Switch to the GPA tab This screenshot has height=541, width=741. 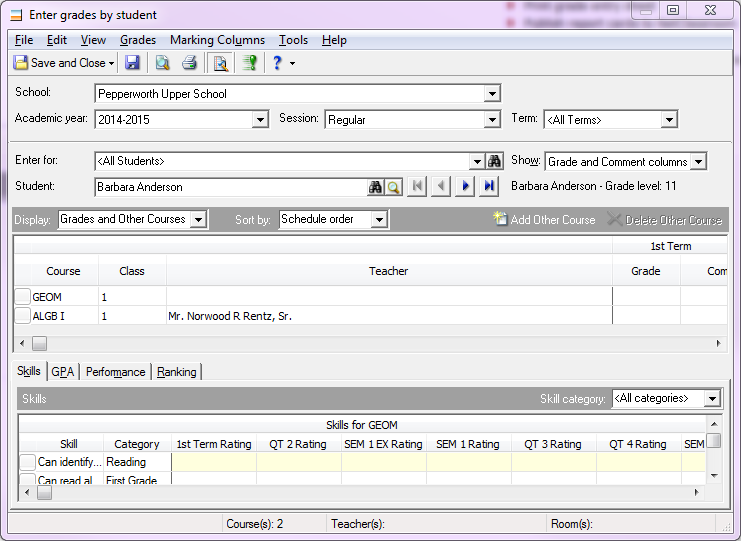click(63, 372)
